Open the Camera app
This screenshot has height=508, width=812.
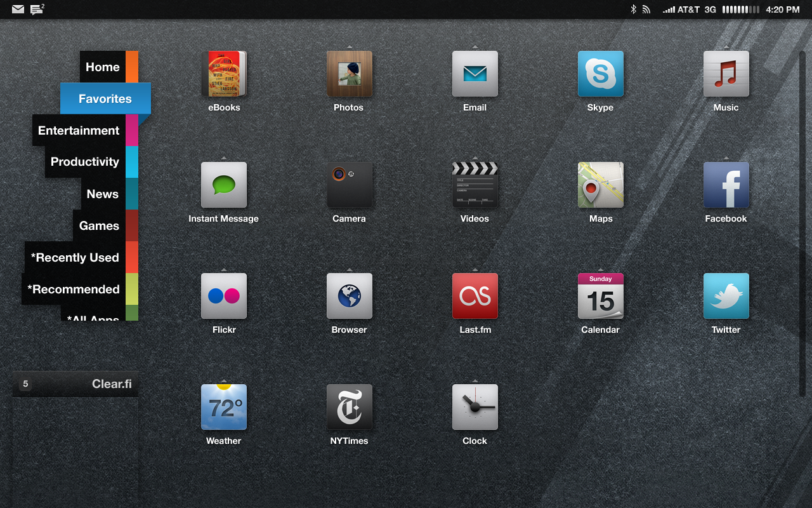pos(350,185)
